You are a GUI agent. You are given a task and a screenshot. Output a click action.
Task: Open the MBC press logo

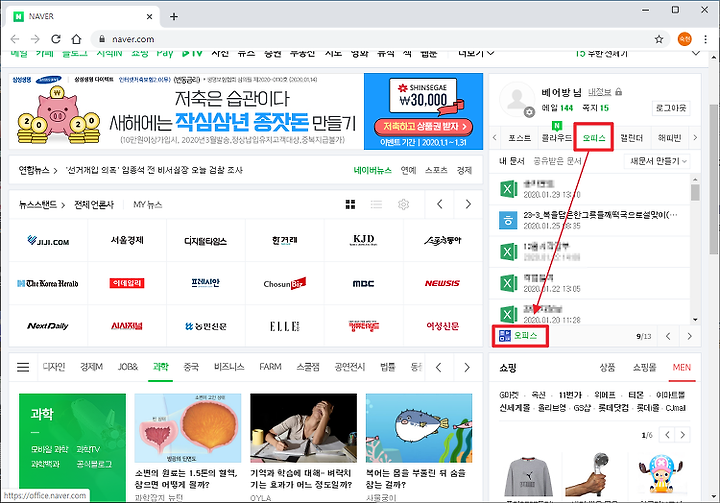(x=363, y=283)
